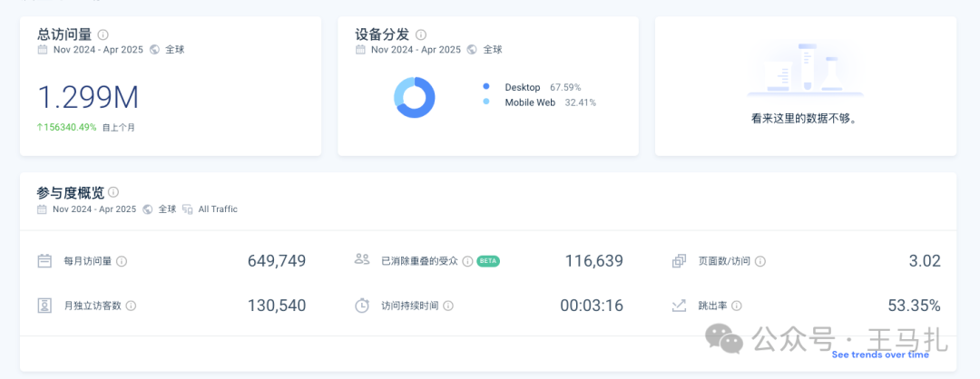Viewport: 980px width, 379px height.
Task: Click 全球 label under 参与度概览
Action: click(x=167, y=209)
